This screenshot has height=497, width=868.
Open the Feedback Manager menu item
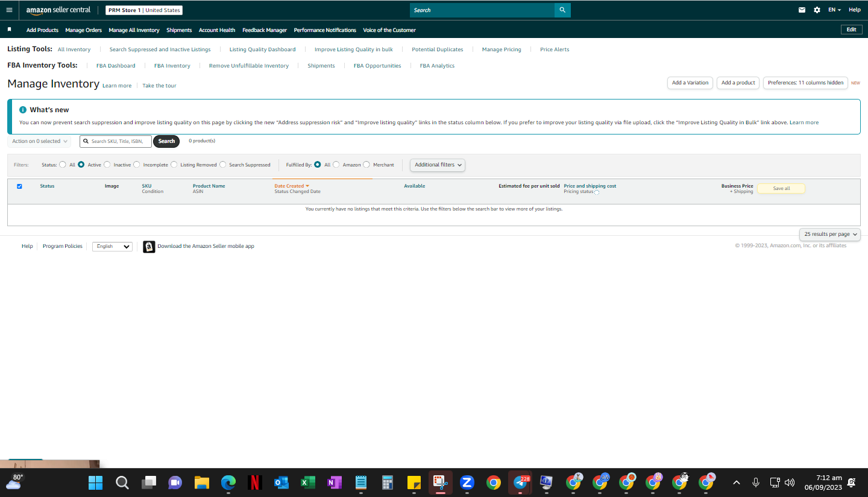[x=265, y=30]
